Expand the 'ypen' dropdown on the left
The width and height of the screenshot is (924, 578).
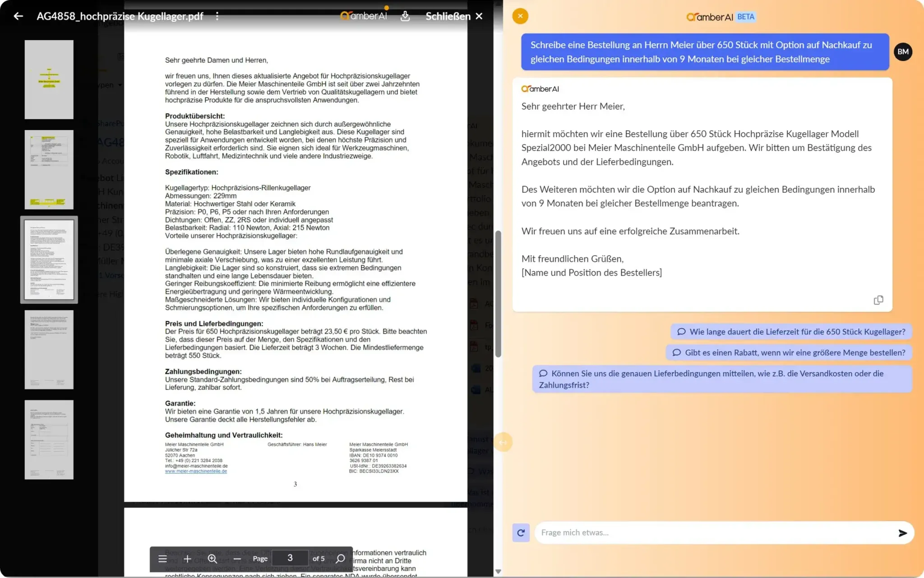point(108,85)
